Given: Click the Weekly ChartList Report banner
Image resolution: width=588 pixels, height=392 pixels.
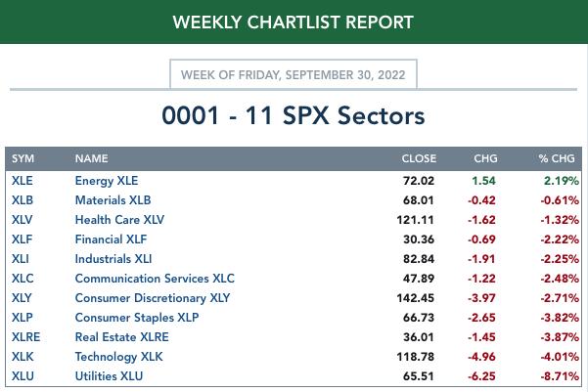Looking at the screenshot, I should tap(294, 22).
